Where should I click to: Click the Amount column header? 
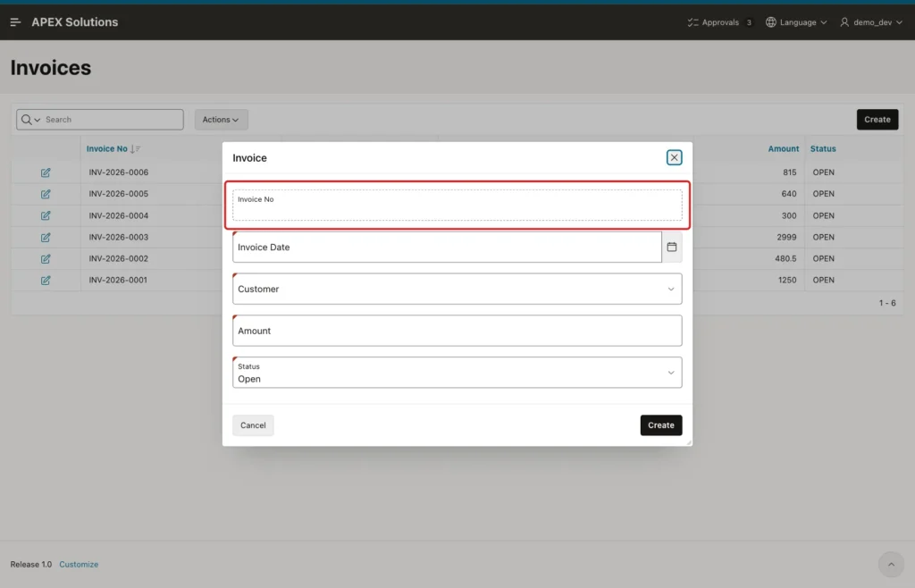pyautogui.click(x=783, y=148)
